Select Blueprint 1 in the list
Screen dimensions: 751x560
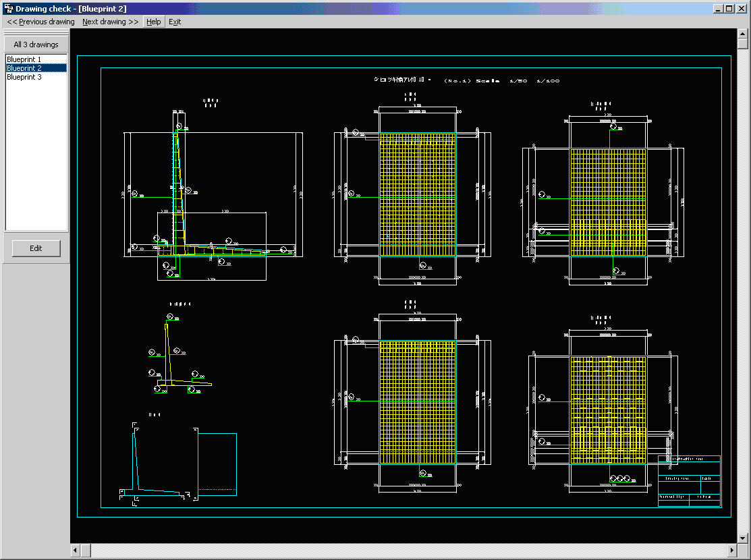coord(24,59)
